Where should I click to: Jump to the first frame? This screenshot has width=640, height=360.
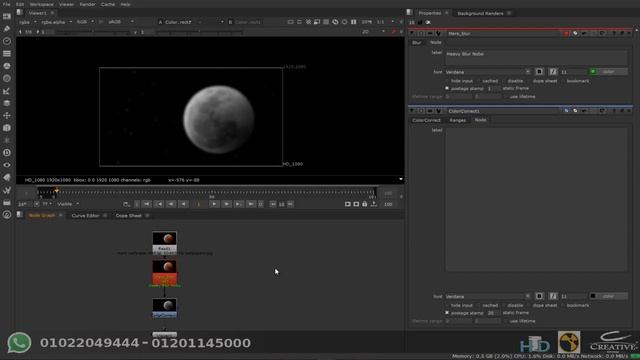coord(147,204)
